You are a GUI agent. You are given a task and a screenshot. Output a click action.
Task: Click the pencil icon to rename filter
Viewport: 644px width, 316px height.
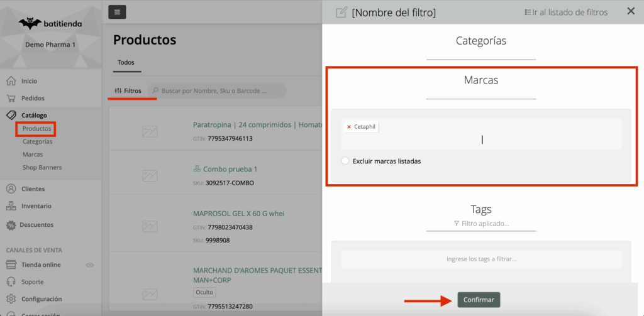(x=341, y=12)
